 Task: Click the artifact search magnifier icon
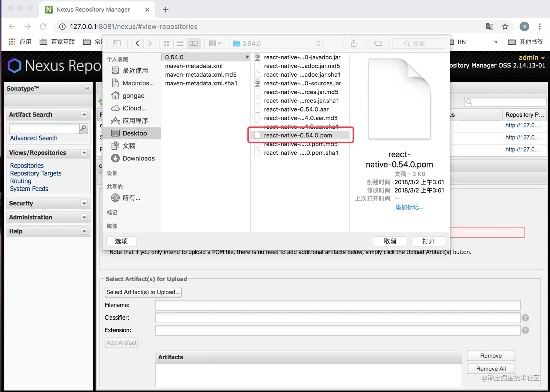pos(83,128)
